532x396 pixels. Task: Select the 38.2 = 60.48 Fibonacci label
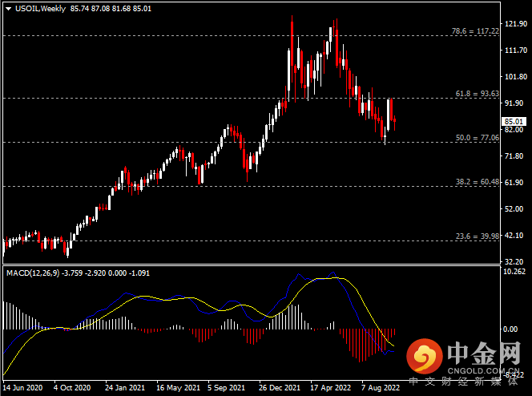[x=478, y=182]
